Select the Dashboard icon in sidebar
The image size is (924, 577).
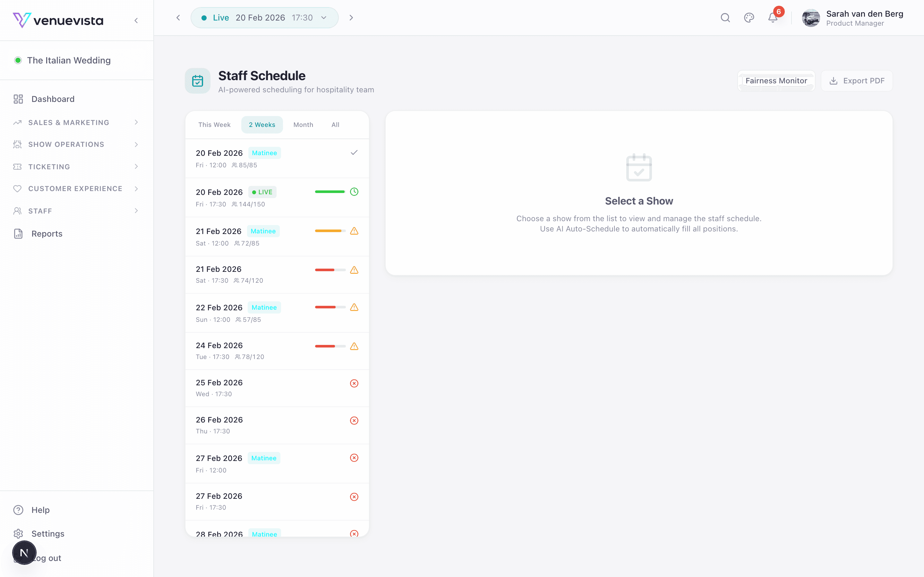pyautogui.click(x=18, y=99)
